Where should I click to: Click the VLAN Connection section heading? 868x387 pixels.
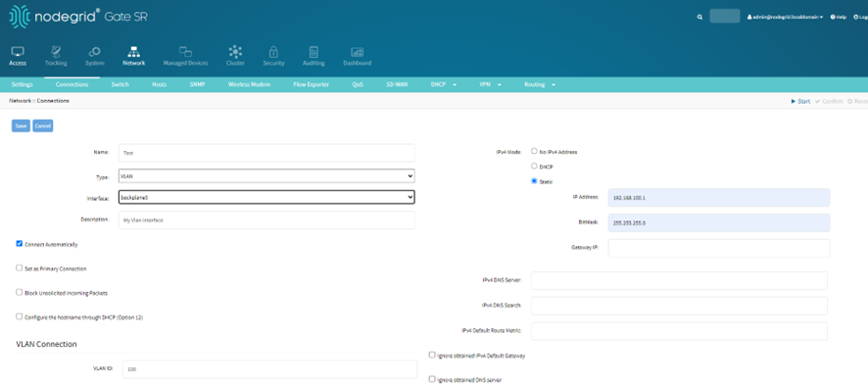pyautogui.click(x=46, y=344)
